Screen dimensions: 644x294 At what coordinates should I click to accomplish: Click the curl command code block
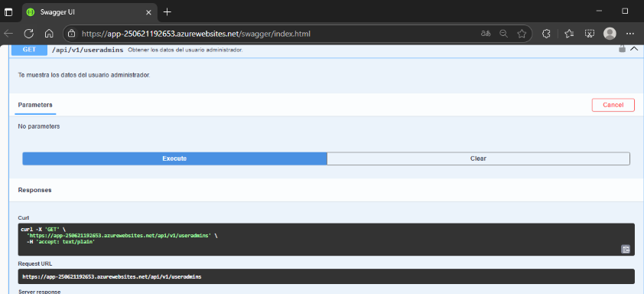click(x=326, y=240)
